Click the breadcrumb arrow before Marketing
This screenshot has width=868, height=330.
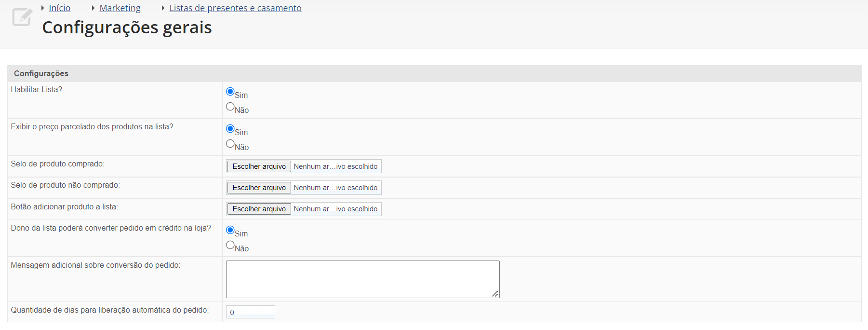(93, 8)
